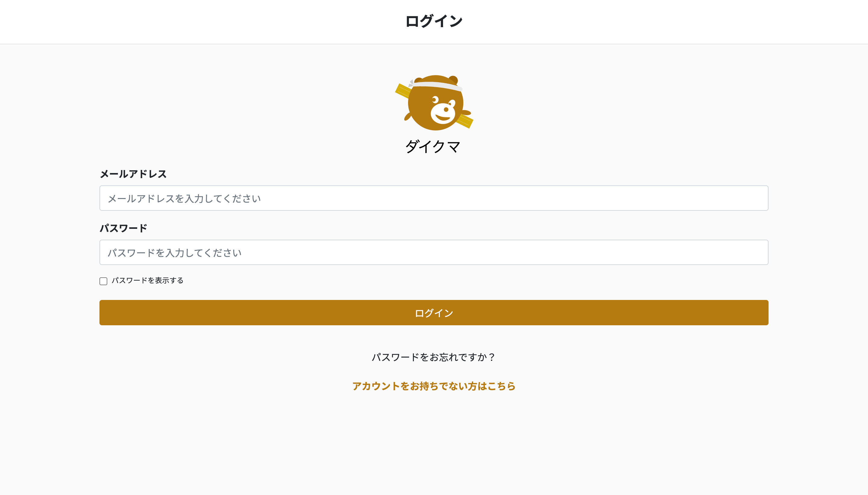Focus the パスワード input field
This screenshot has height=495, width=868.
pyautogui.click(x=434, y=252)
